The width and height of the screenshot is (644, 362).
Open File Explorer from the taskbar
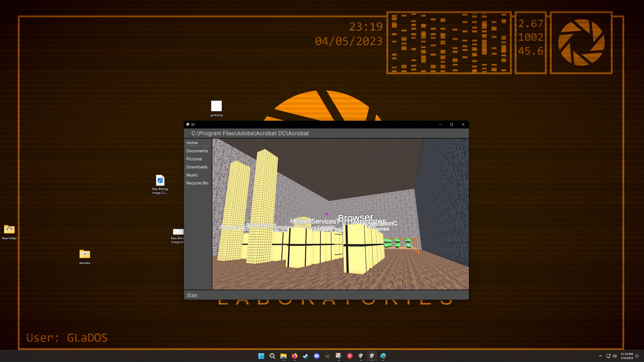pyautogui.click(x=284, y=356)
